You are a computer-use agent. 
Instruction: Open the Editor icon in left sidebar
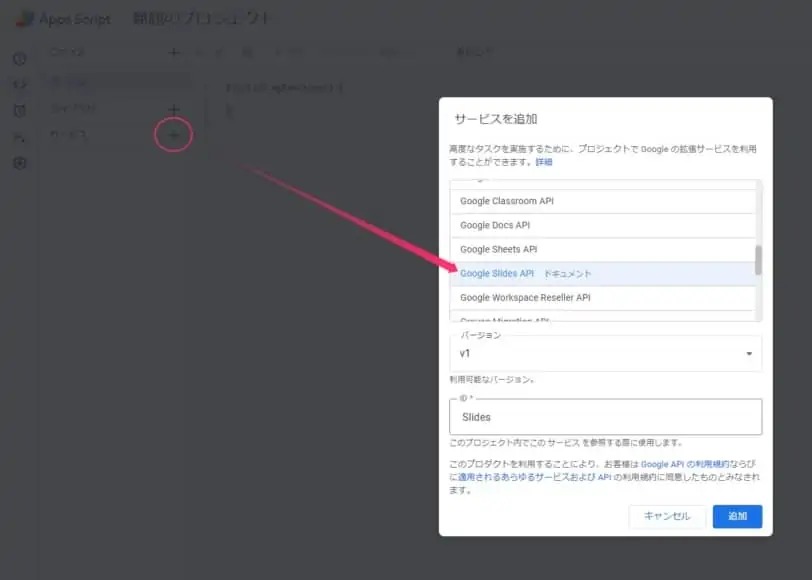click(19, 85)
